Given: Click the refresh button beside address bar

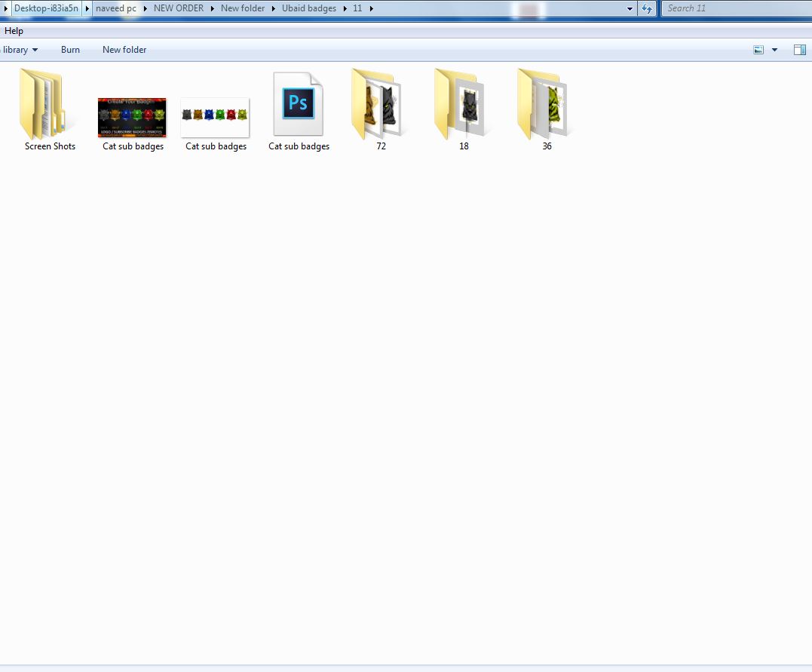Looking at the screenshot, I should point(647,8).
